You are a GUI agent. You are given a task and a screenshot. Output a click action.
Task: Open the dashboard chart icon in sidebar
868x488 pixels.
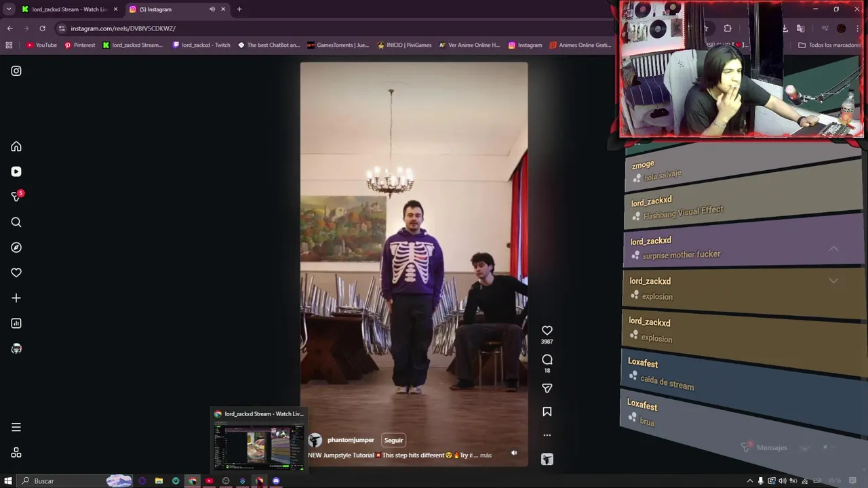[16, 323]
